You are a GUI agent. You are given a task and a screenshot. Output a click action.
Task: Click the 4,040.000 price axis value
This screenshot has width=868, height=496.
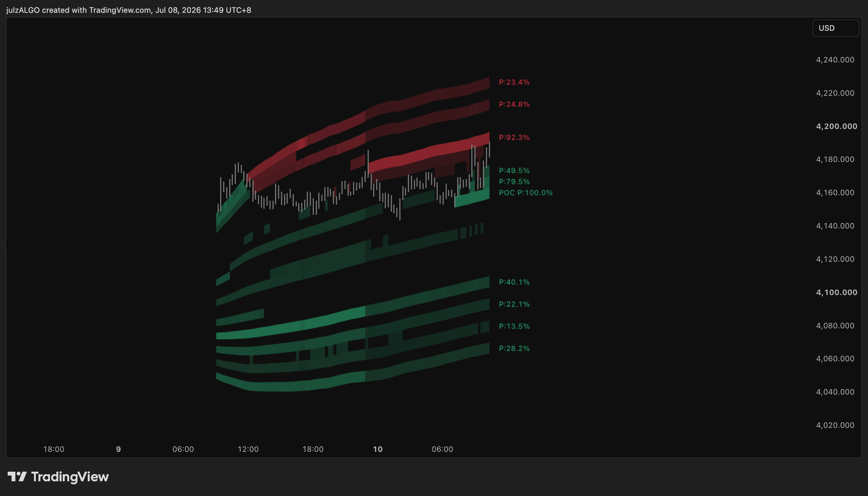point(835,392)
